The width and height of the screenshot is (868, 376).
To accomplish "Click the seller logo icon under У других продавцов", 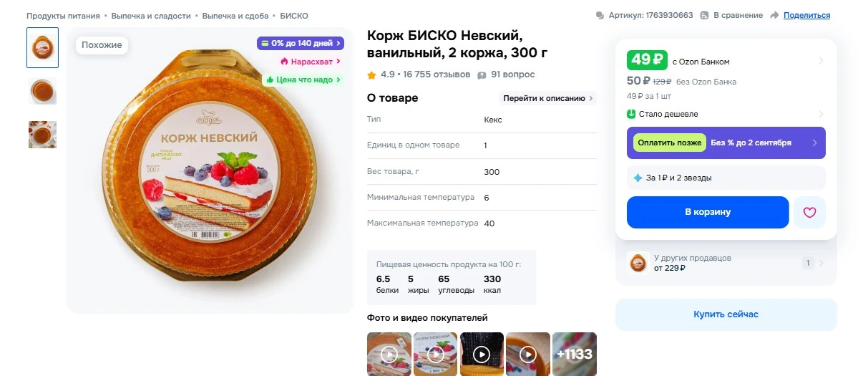I will (x=638, y=263).
